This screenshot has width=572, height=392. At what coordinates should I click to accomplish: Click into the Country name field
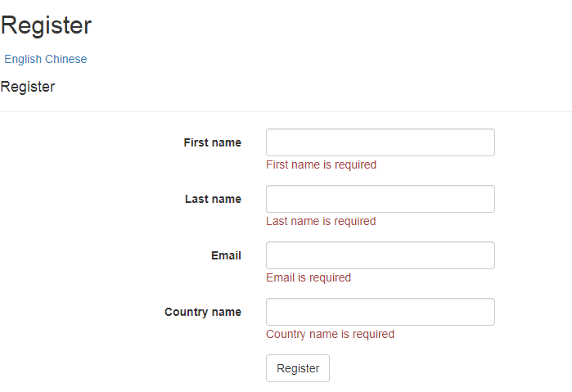380,312
